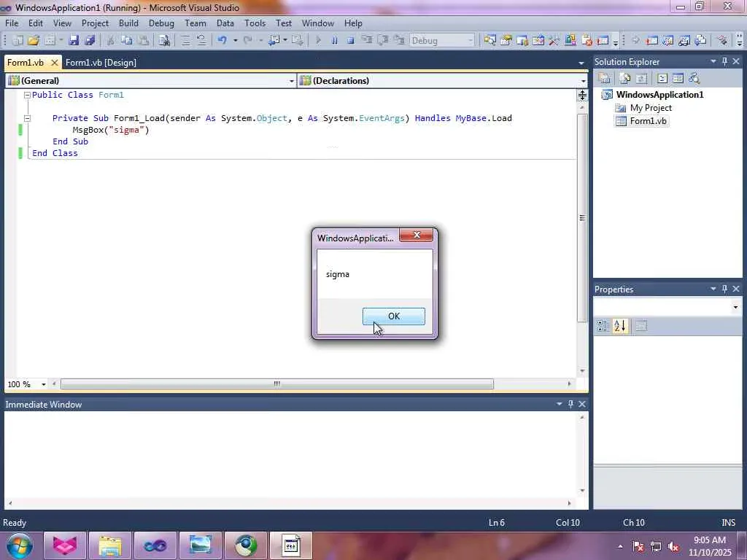
Task: Open the active documents tab list dropdown
Action: 581,63
